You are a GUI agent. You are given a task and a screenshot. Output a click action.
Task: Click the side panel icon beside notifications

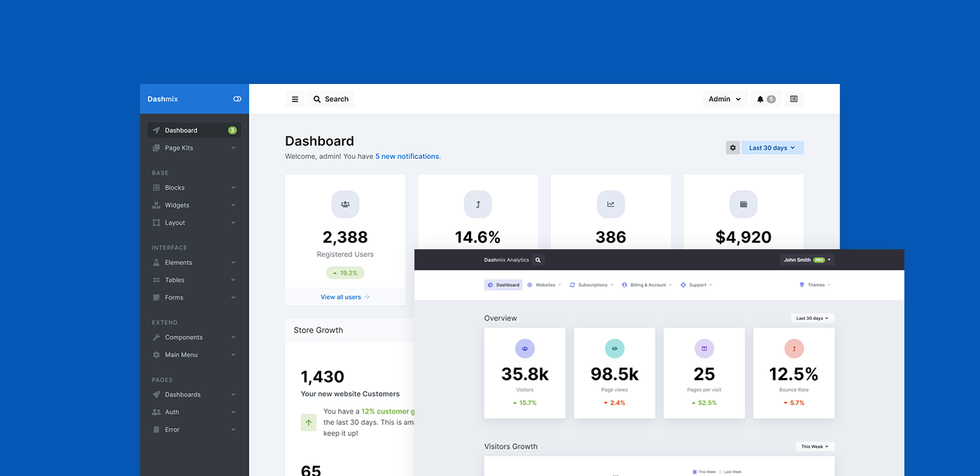793,99
